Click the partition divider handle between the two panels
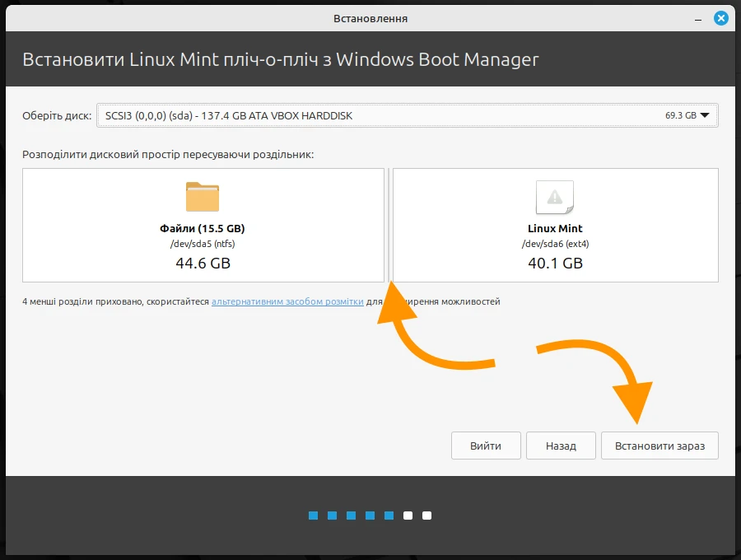This screenshot has height=560, width=741. click(x=389, y=226)
